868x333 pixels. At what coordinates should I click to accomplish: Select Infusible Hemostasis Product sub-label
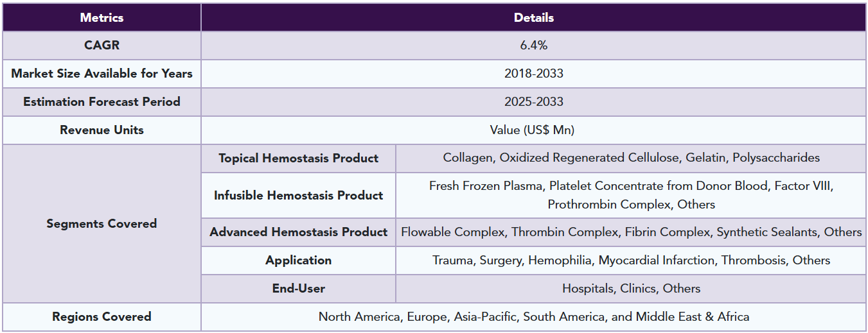tap(299, 196)
